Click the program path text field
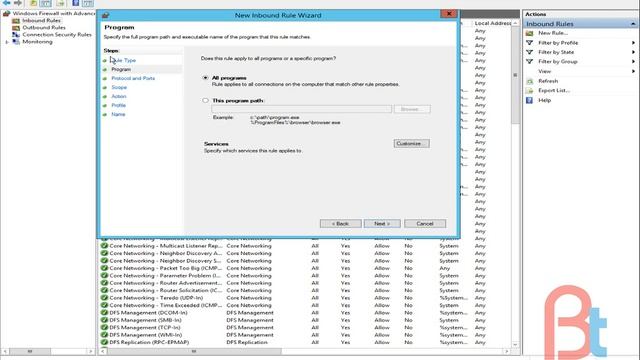Viewport: 640px width, 360px height. coord(301,109)
